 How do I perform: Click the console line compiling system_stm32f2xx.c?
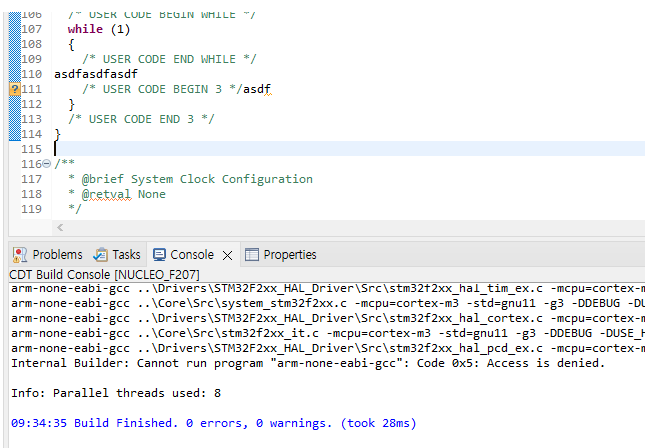point(328,304)
